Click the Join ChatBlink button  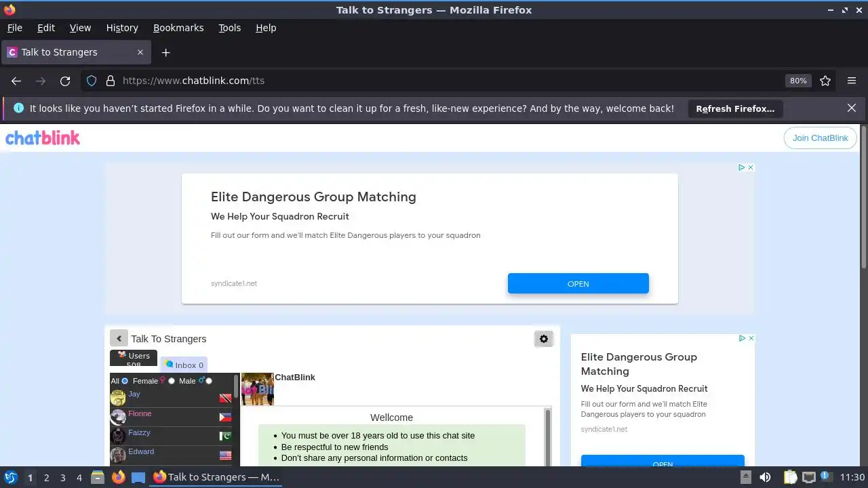pyautogui.click(x=820, y=138)
